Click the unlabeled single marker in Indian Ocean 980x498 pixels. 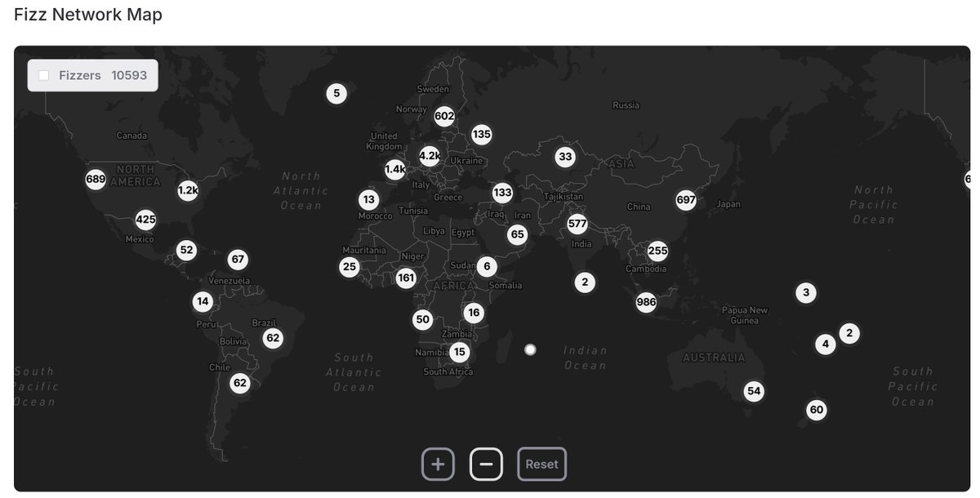click(x=530, y=349)
